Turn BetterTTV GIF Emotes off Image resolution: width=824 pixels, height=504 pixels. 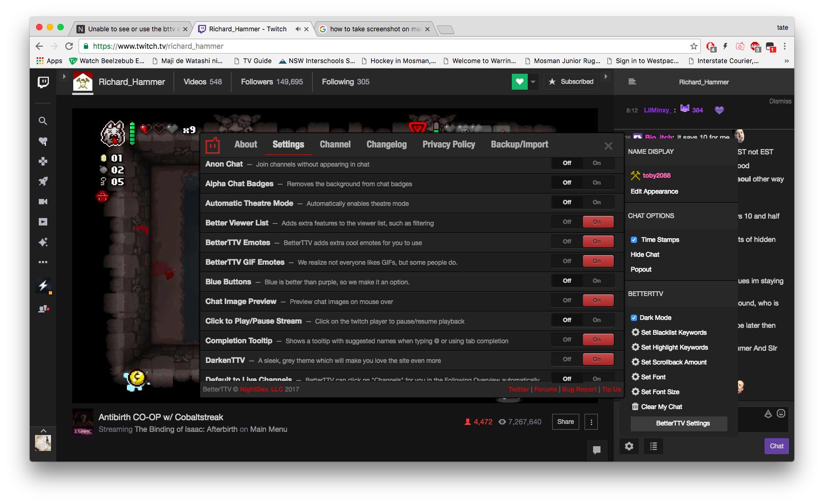click(x=567, y=262)
